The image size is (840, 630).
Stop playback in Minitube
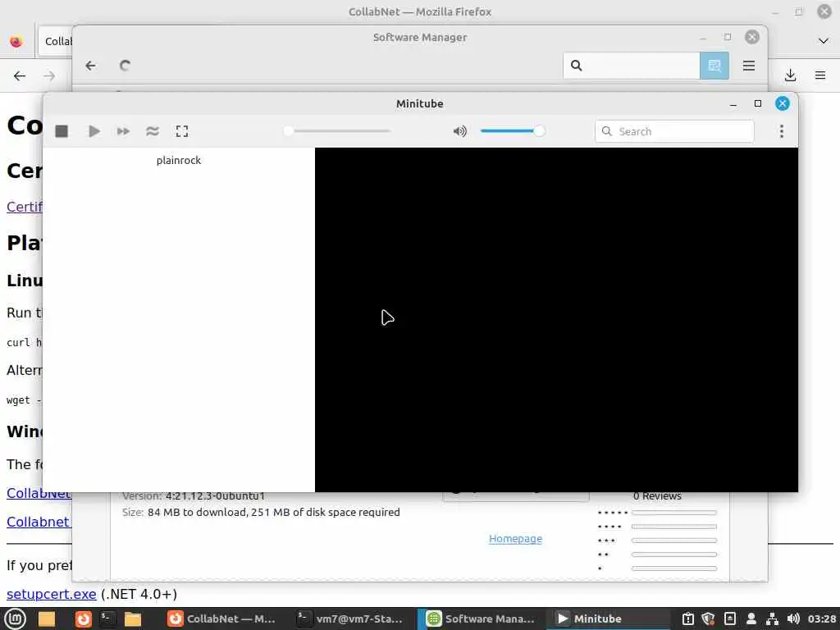(62, 131)
